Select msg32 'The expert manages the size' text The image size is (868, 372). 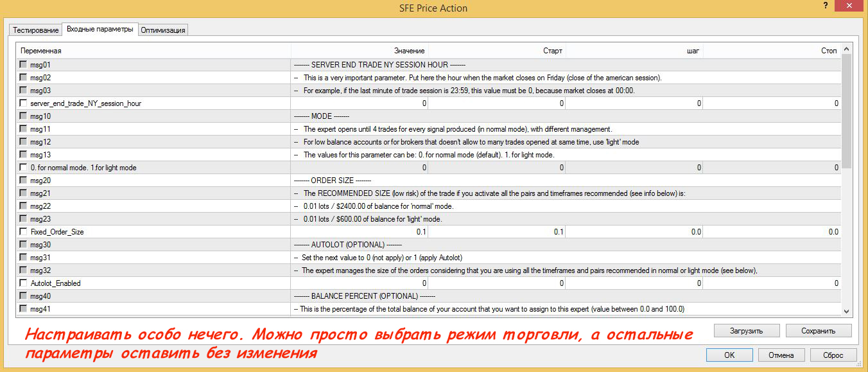click(526, 270)
